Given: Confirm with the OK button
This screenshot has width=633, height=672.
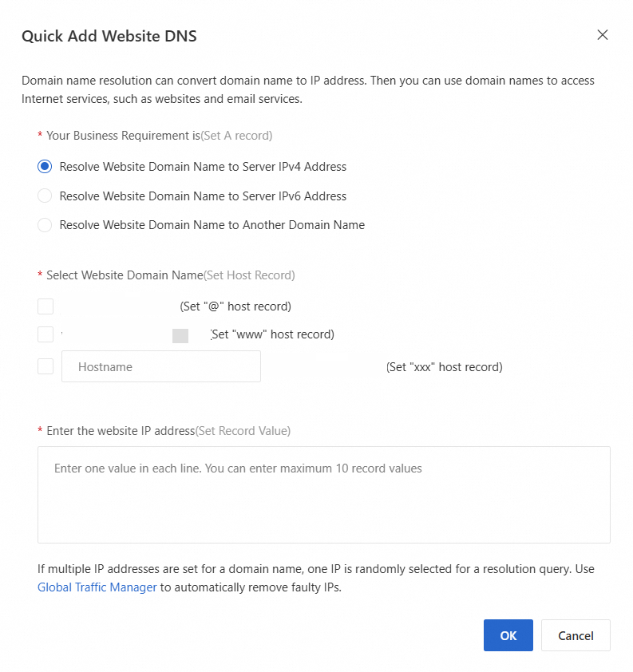Looking at the screenshot, I should (x=508, y=635).
